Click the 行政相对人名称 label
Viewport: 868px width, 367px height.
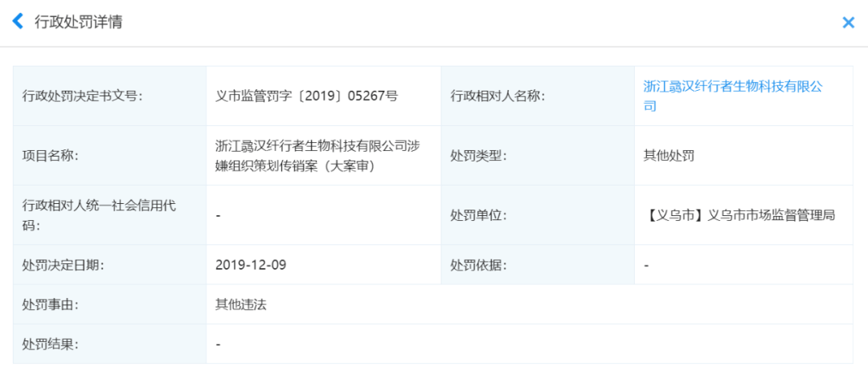click(x=497, y=96)
